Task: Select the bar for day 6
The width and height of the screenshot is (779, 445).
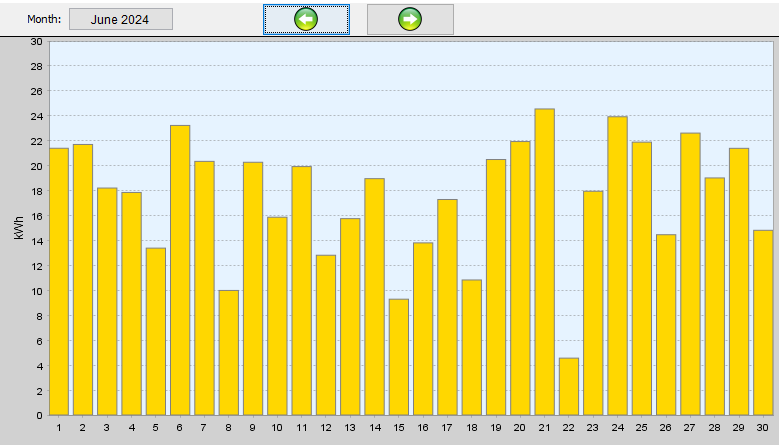Action: pyautogui.click(x=180, y=270)
